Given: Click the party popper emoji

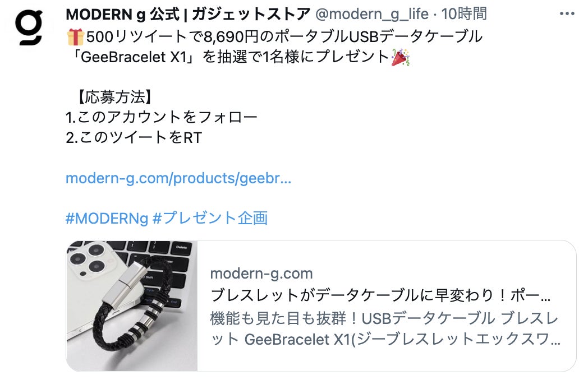Looking at the screenshot, I should [x=400, y=57].
